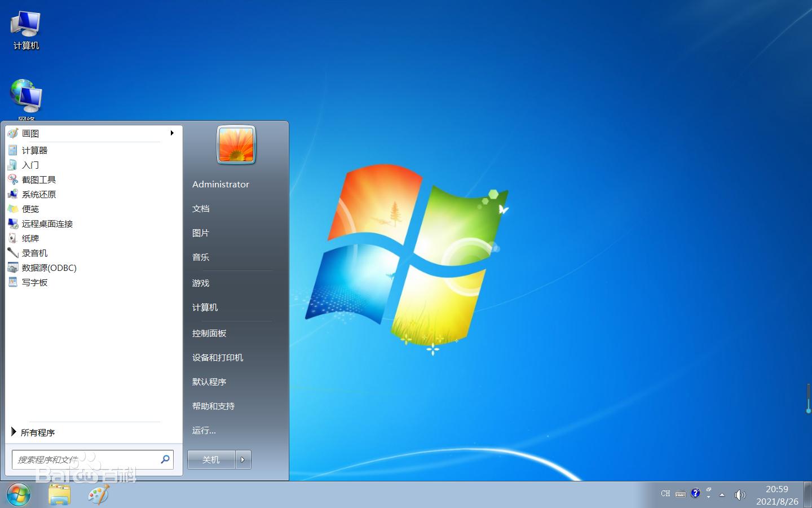Open the shutdown options arrow beside 关机
This screenshot has height=508, width=812.
tap(242, 459)
